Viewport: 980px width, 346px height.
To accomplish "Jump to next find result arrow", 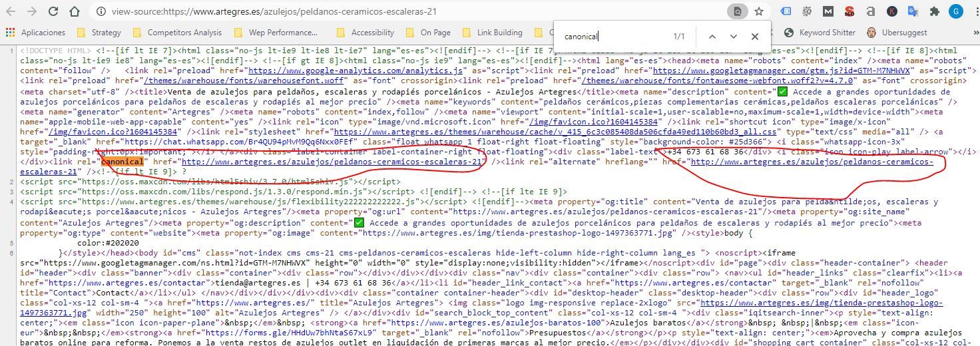I will pos(733,37).
